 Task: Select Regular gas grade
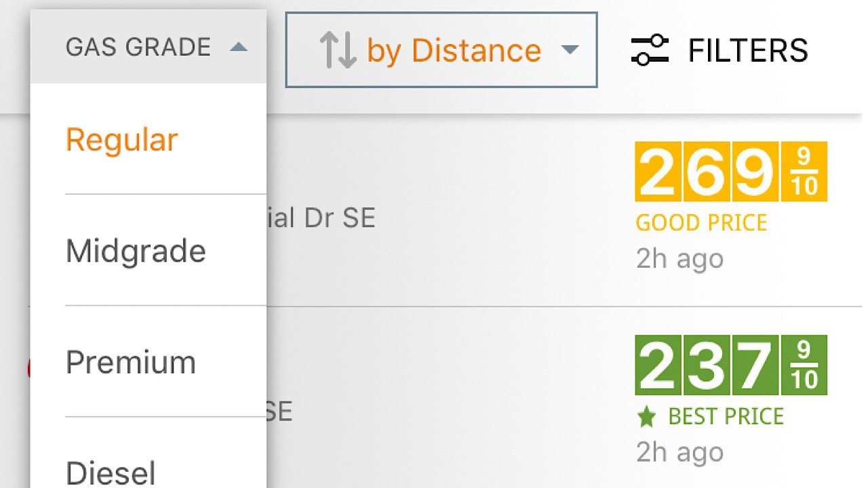(x=121, y=140)
